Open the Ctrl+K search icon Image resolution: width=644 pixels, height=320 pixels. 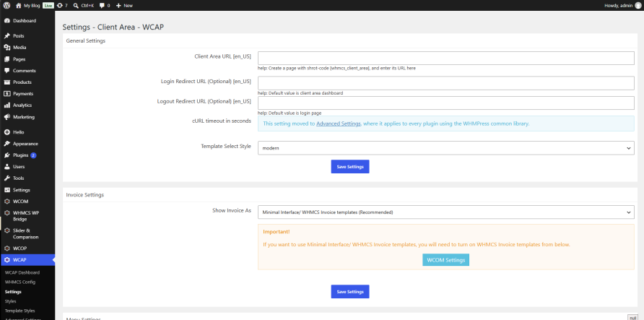76,5
